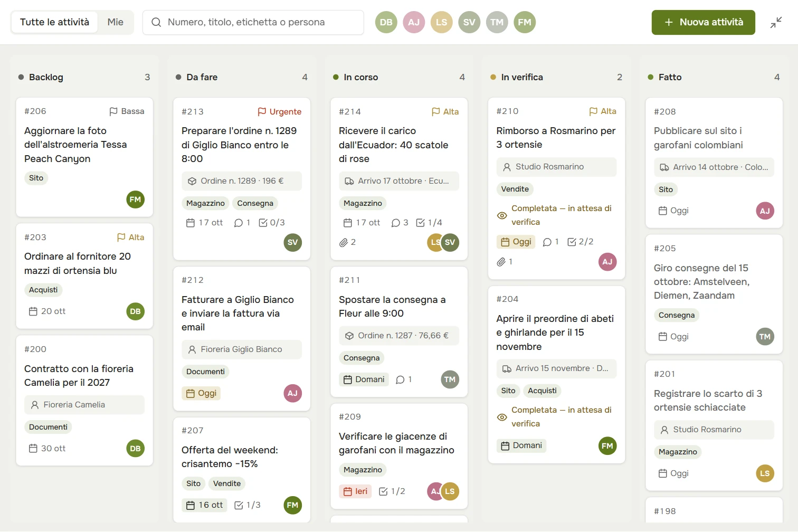Screen dimensions: 798x532
Task: Filter by the DB avatar in the header
Action: [386, 22]
